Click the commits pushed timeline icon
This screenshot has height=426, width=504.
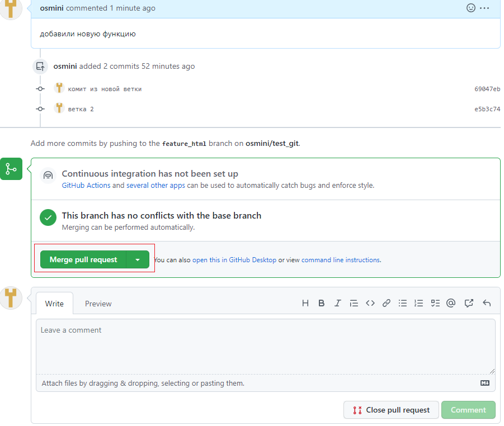point(40,67)
